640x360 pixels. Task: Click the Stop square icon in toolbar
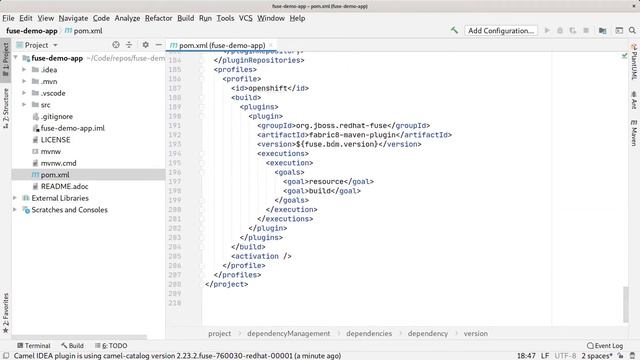(x=586, y=31)
